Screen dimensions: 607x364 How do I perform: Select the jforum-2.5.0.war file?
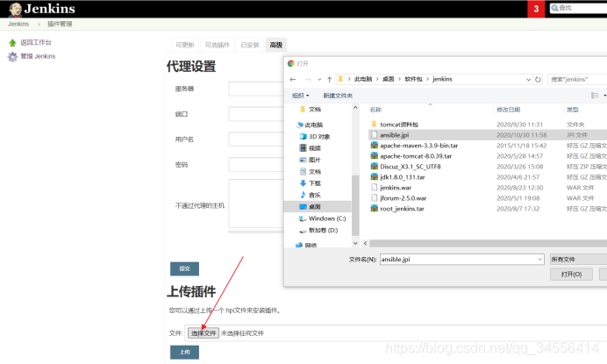(x=403, y=198)
